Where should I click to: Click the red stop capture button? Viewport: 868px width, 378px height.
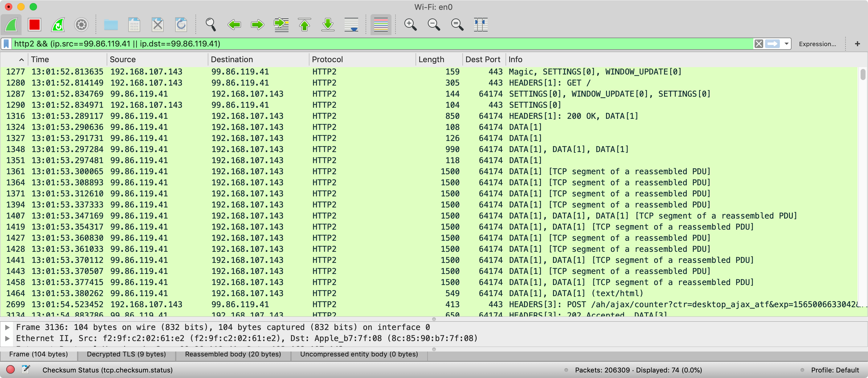35,25
